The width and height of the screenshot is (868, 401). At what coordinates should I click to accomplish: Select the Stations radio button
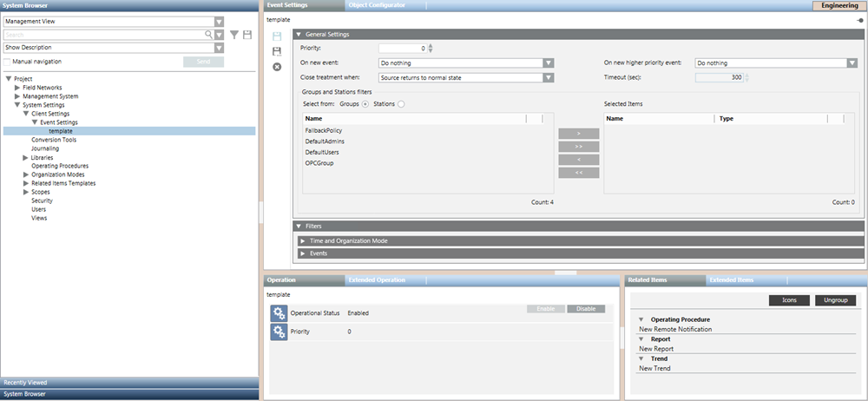tap(401, 104)
